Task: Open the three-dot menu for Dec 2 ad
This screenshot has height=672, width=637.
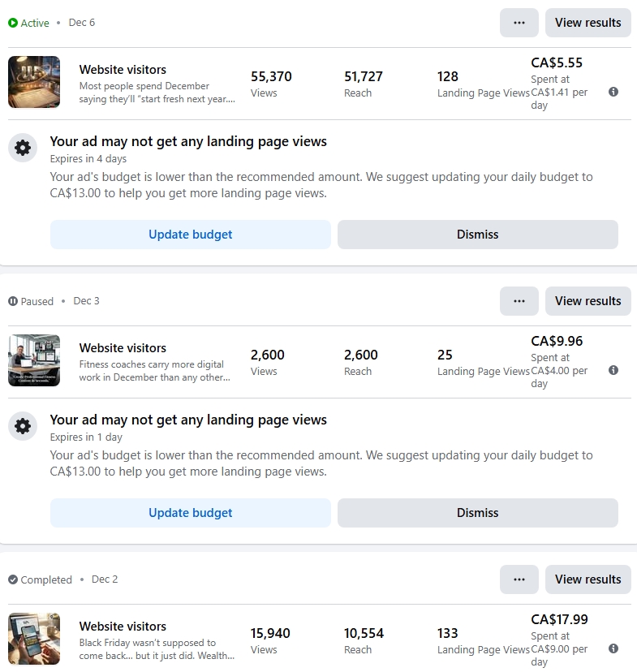Action: 519,579
